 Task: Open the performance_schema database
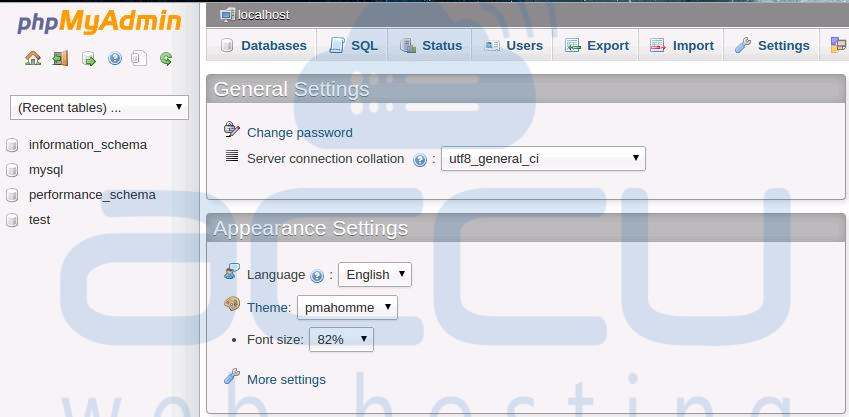coord(92,195)
